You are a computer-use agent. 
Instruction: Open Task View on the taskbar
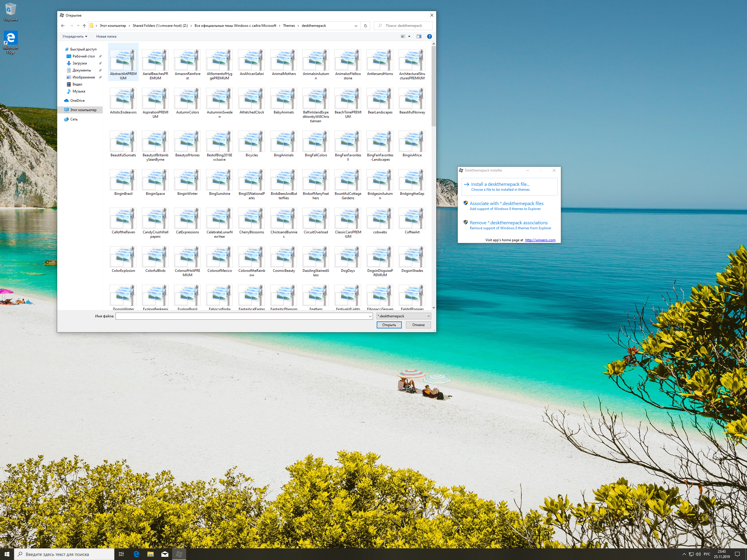point(121,554)
